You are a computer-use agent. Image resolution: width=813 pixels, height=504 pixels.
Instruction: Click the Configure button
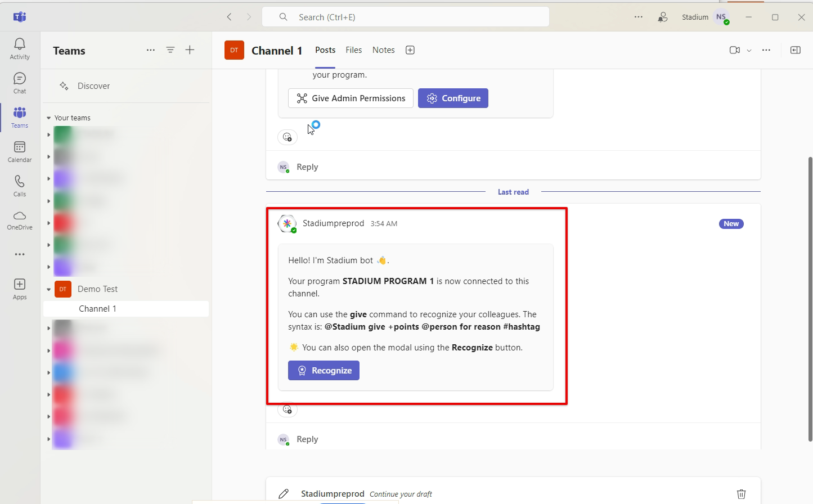pos(453,98)
